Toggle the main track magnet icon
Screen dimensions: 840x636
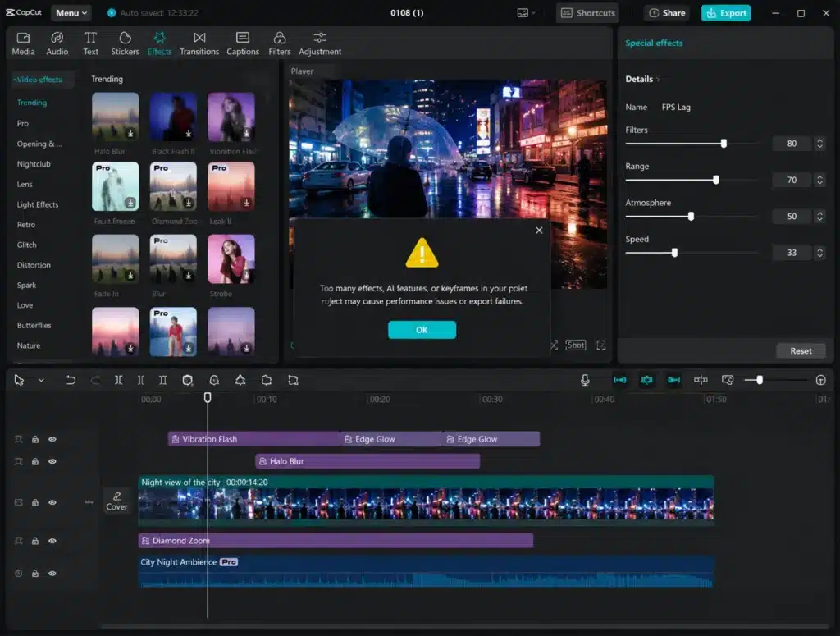620,381
